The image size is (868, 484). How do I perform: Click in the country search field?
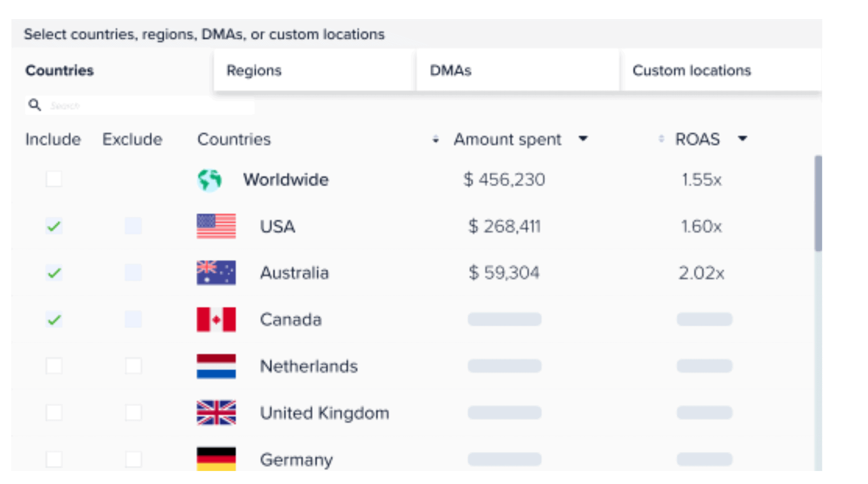149,105
